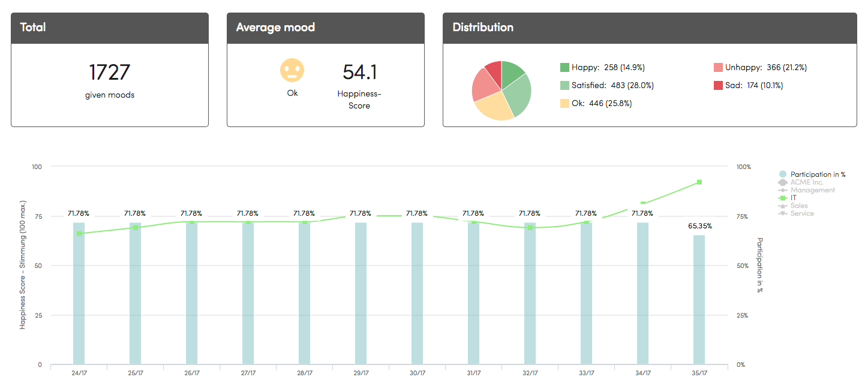Click the '100%' right axis label
This screenshot has height=392, width=868.
pyautogui.click(x=744, y=167)
